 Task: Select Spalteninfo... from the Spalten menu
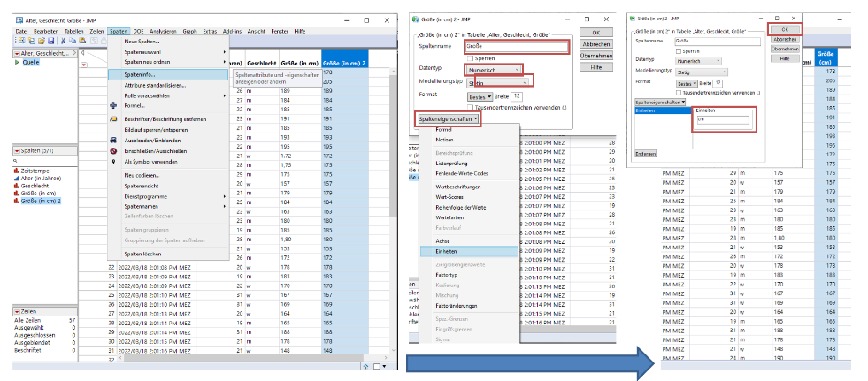pos(141,74)
